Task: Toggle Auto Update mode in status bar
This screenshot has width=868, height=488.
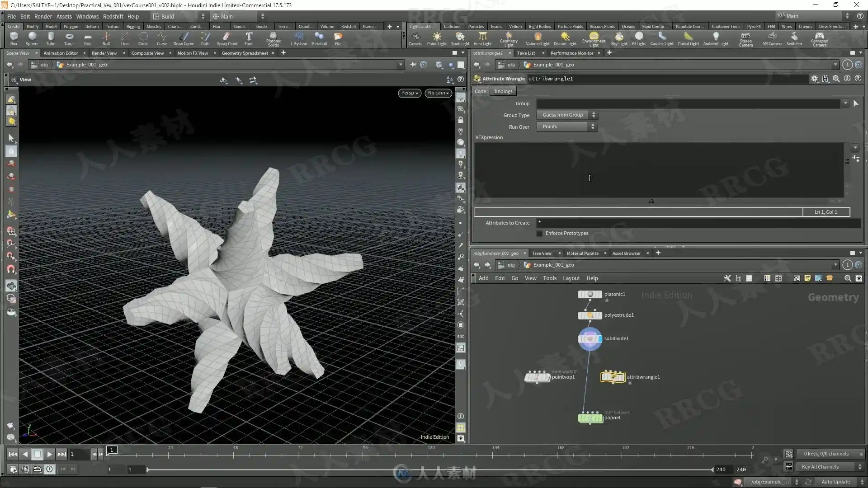Action: (835, 482)
